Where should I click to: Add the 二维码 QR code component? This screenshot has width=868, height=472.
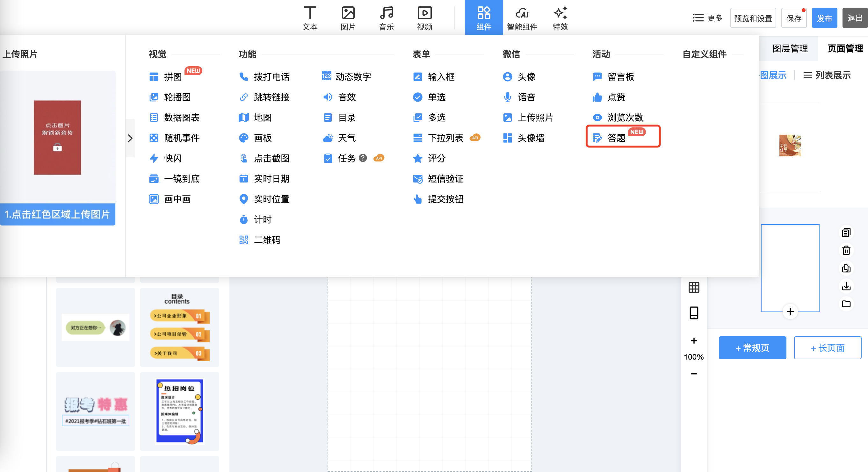coord(259,240)
